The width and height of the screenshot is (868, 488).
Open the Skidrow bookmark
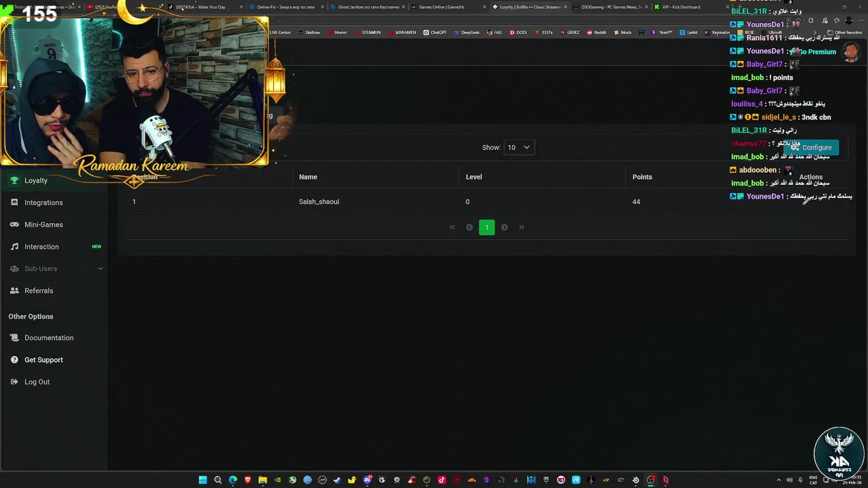[x=309, y=33]
